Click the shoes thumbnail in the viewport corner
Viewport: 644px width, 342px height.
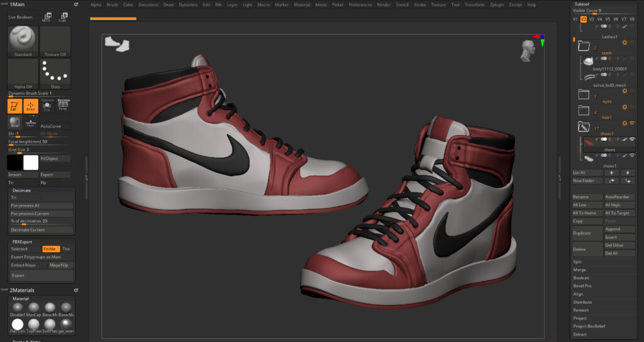(x=117, y=44)
